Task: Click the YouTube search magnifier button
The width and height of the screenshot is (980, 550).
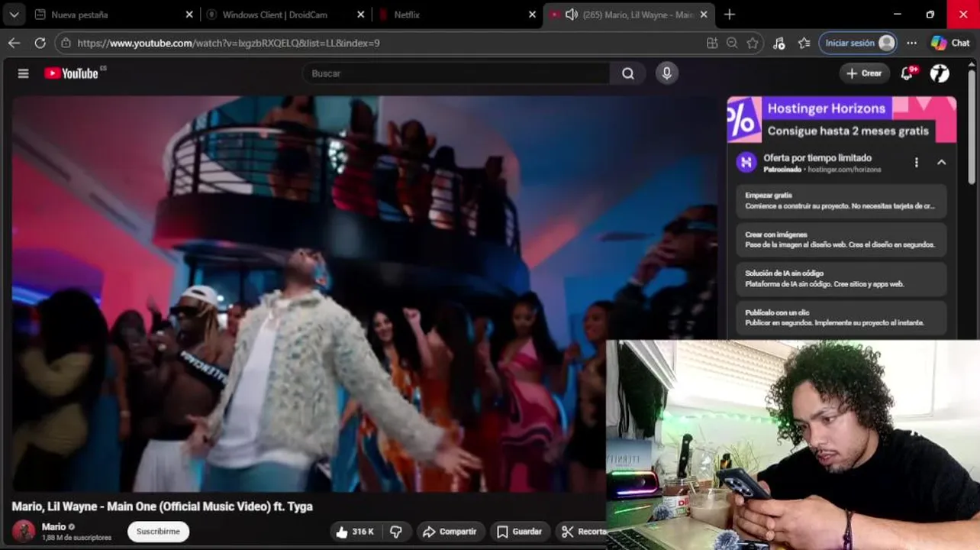Action: click(628, 73)
